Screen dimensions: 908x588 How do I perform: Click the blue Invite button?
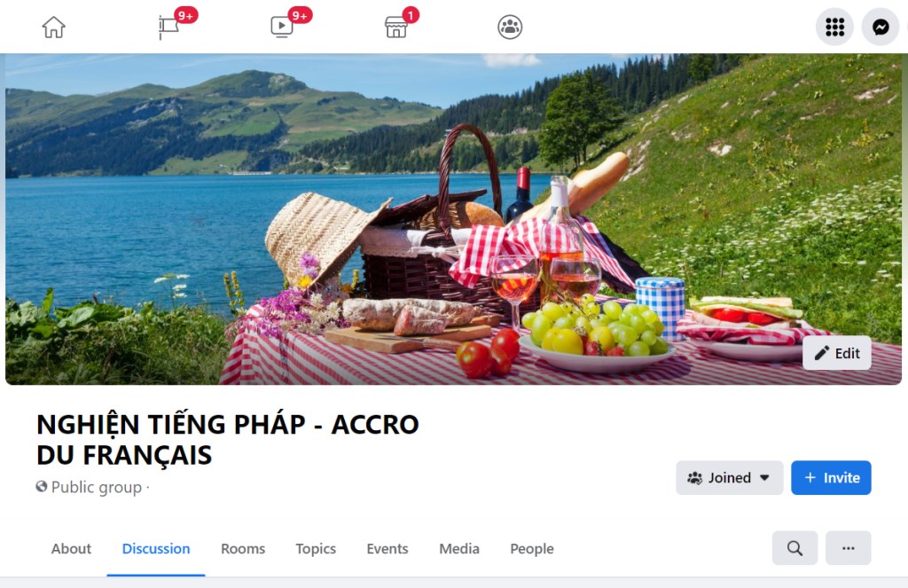(x=831, y=478)
